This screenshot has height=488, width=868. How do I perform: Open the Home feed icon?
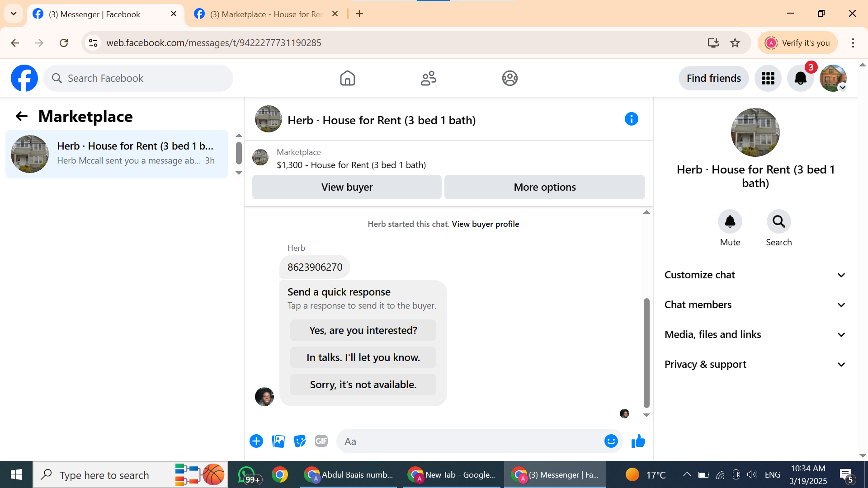click(347, 78)
